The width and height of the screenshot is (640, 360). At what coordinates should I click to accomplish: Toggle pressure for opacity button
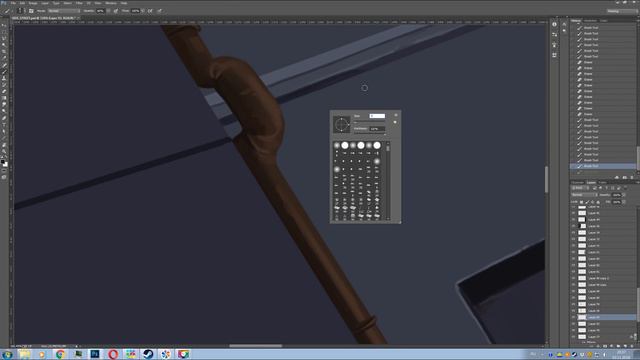click(x=116, y=11)
